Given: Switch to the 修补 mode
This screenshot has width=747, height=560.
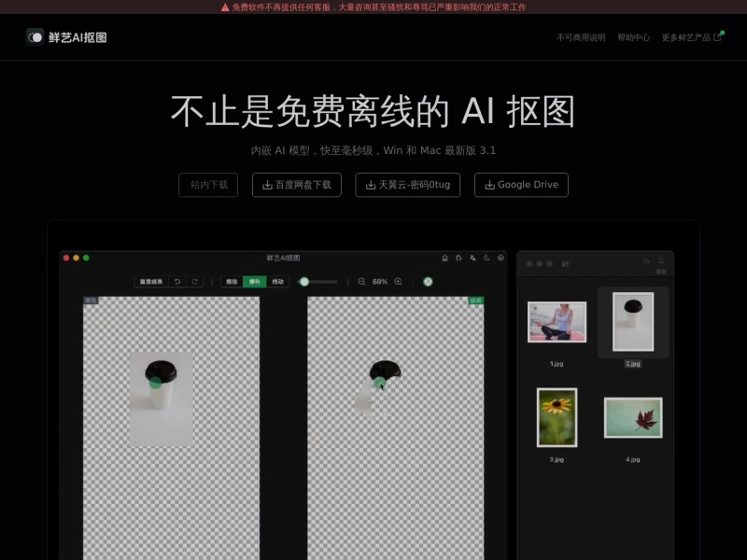Looking at the screenshot, I should tap(254, 281).
